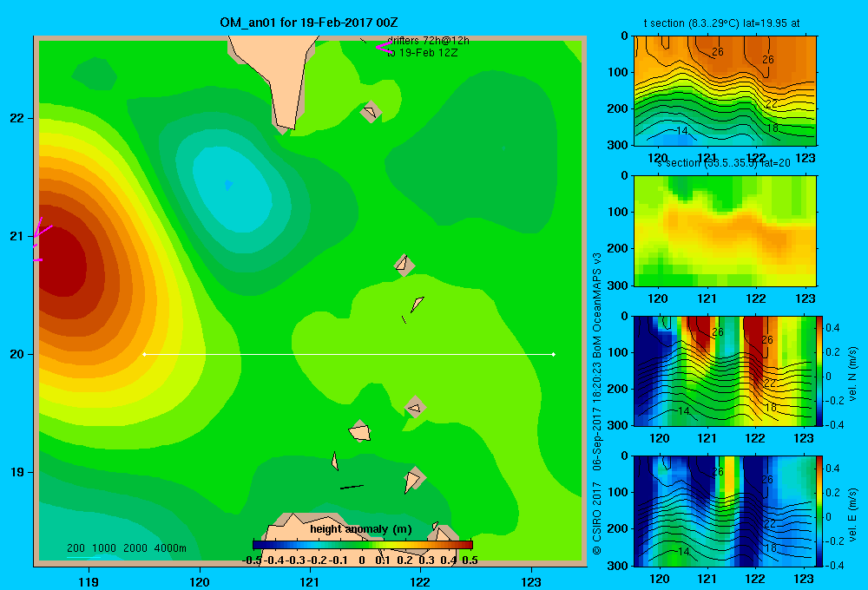Click the 'vel. N (m/s)' axis label
The height and width of the screenshot is (590, 868).
pos(852,374)
